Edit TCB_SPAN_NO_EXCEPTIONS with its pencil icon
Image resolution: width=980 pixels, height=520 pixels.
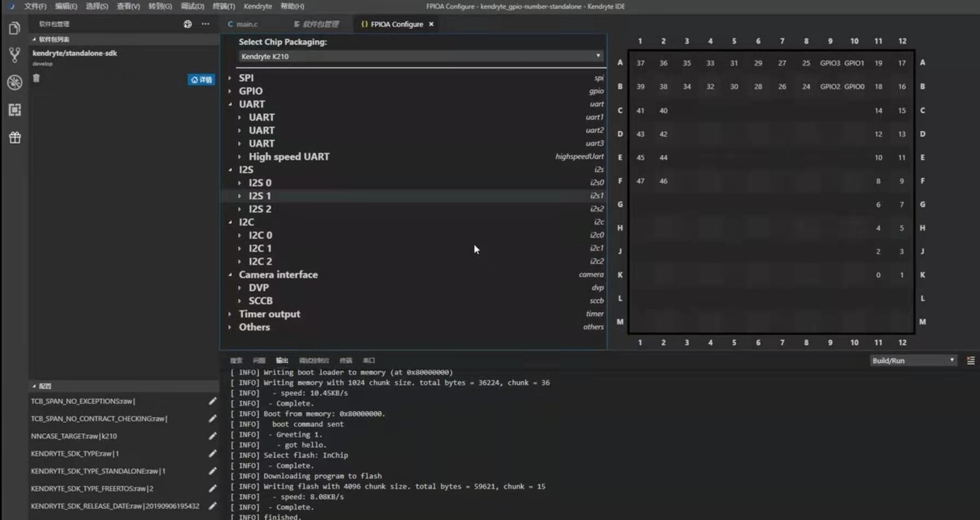pos(212,401)
